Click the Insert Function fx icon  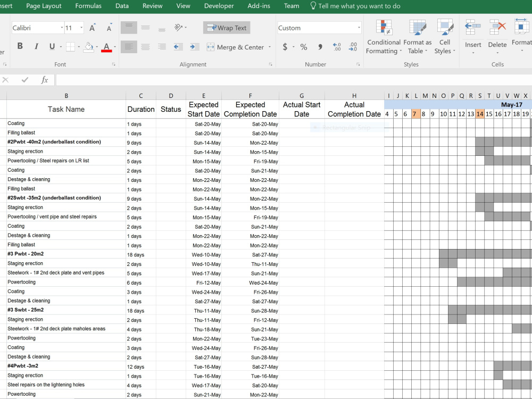pos(45,79)
